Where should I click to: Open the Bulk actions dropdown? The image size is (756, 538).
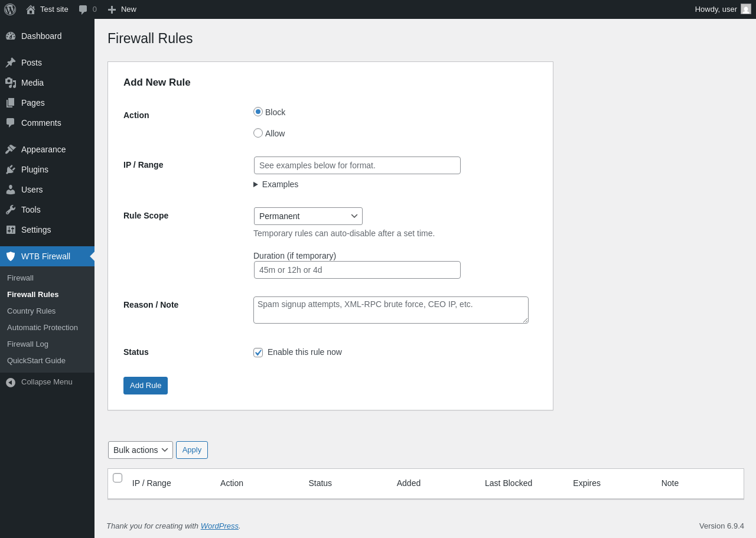pyautogui.click(x=140, y=450)
